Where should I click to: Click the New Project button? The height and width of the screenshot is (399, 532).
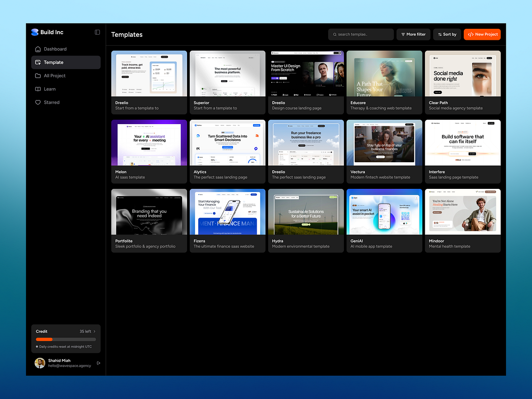coord(482,34)
